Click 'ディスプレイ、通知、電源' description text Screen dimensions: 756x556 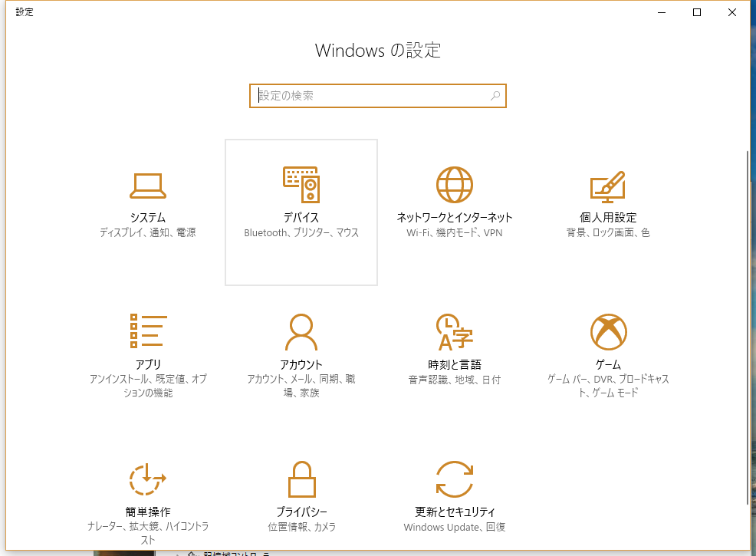point(148,232)
